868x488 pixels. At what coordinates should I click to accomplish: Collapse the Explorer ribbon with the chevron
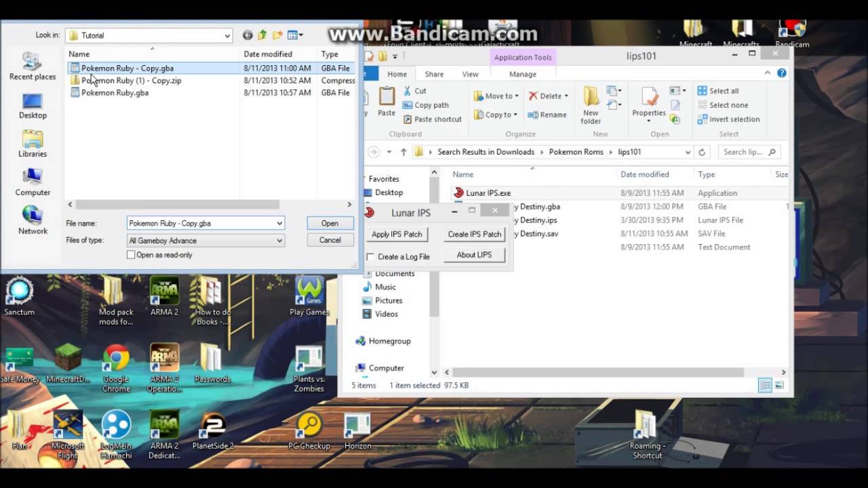pyautogui.click(x=768, y=73)
